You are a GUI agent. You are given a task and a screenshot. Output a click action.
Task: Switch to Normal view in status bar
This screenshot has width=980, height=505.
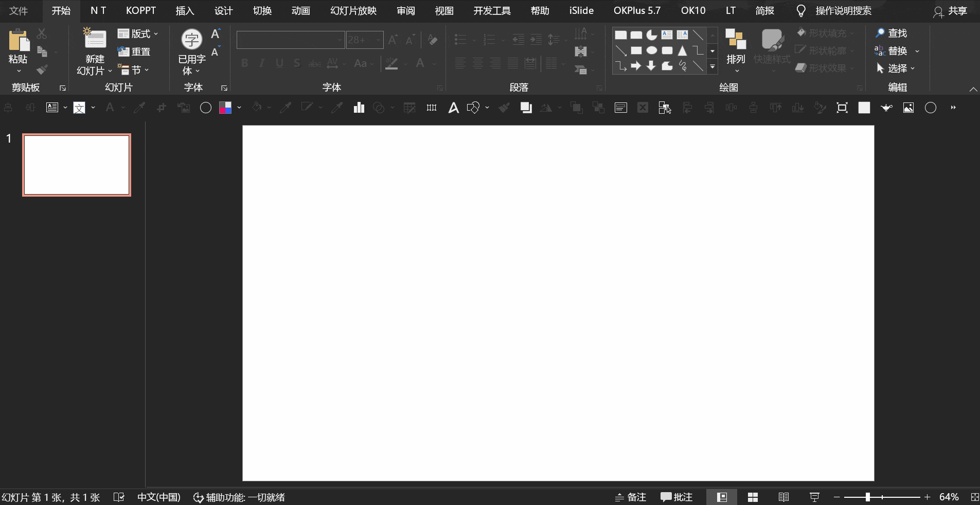point(722,497)
